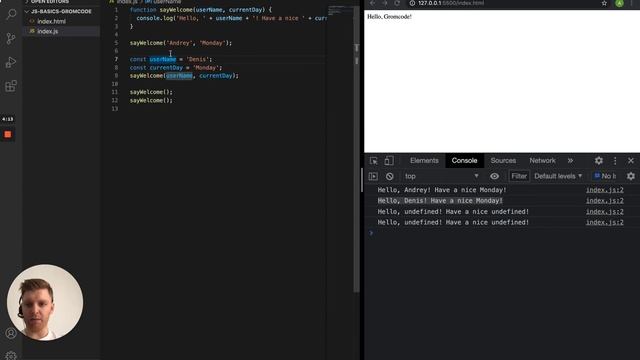
Task: Open console settings gear
Action: click(631, 176)
